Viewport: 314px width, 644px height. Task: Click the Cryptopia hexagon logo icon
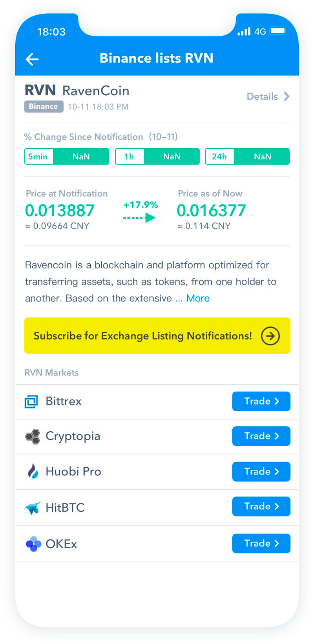[33, 436]
